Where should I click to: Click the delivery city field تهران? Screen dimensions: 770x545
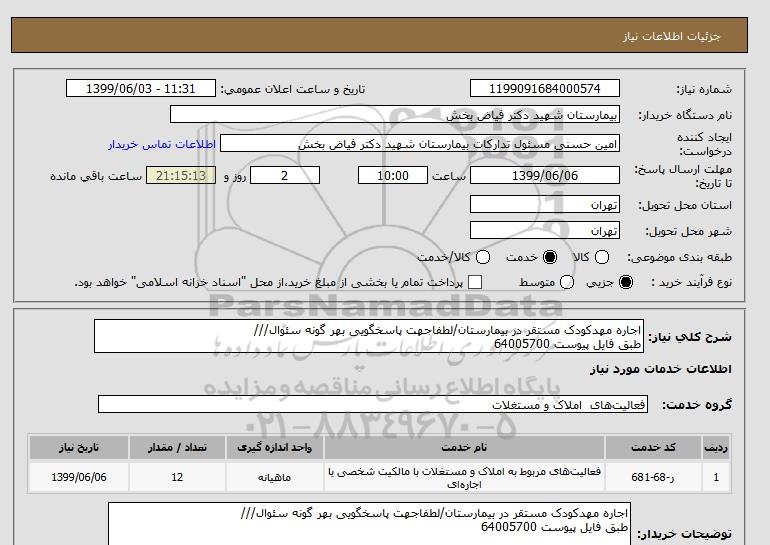tap(545, 230)
